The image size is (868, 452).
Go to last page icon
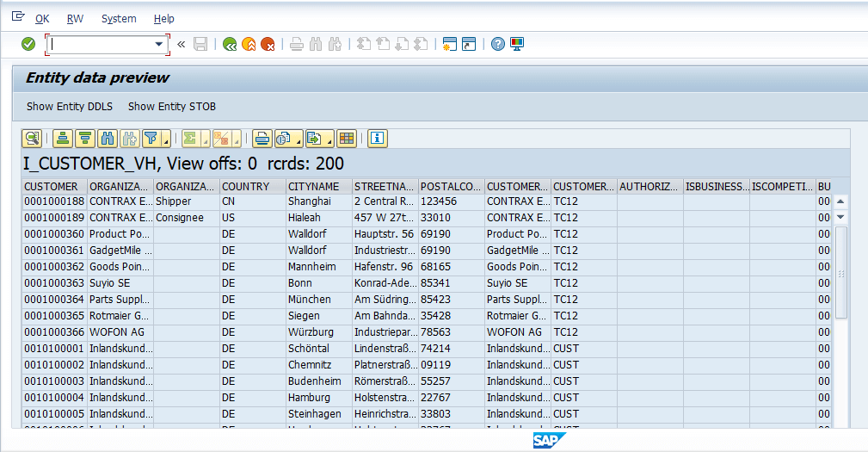pos(421,44)
